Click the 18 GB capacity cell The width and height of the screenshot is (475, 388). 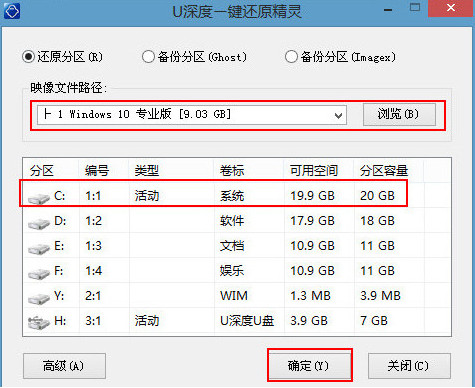377,221
